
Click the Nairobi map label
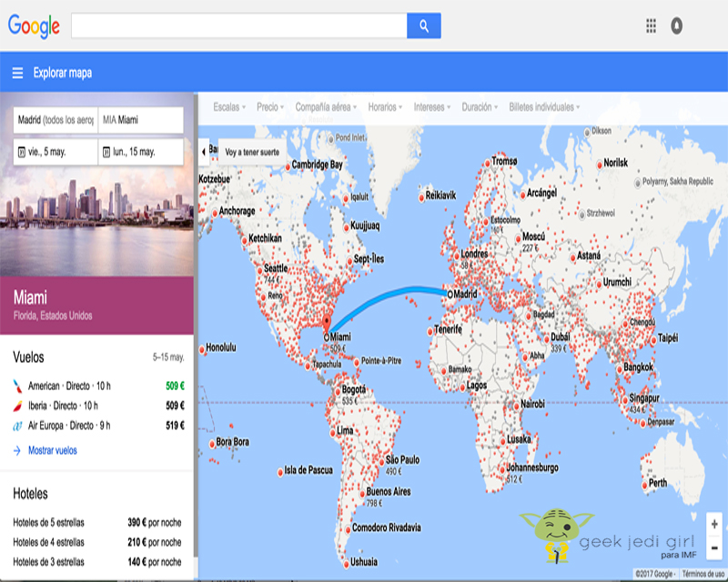pyautogui.click(x=532, y=405)
